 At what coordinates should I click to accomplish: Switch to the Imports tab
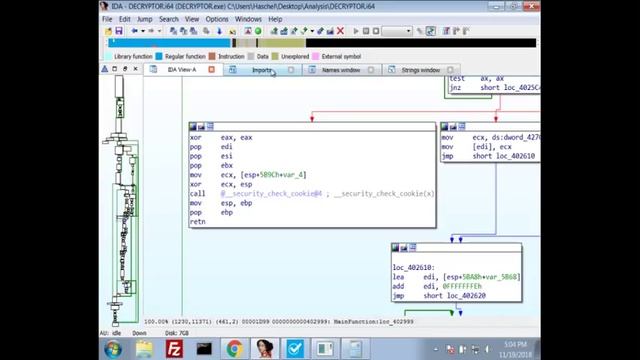tap(262, 70)
